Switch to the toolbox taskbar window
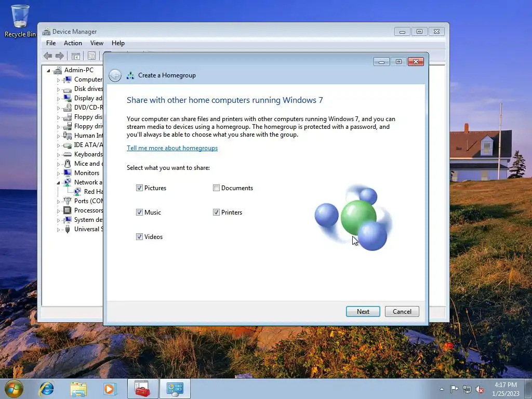 coord(142,389)
